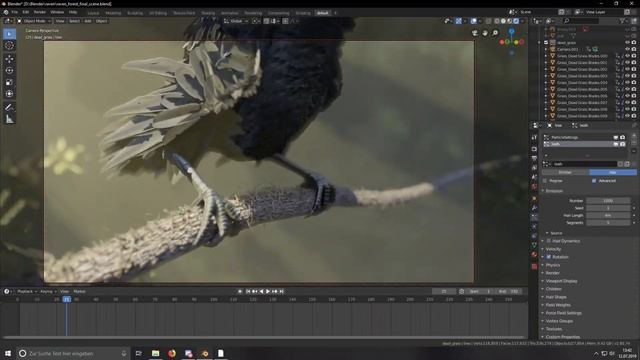Open the World properties tab icon

[534, 187]
